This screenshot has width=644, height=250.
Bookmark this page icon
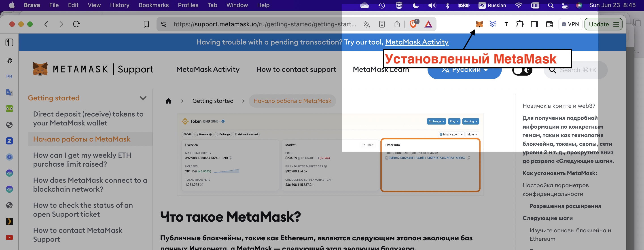146,24
